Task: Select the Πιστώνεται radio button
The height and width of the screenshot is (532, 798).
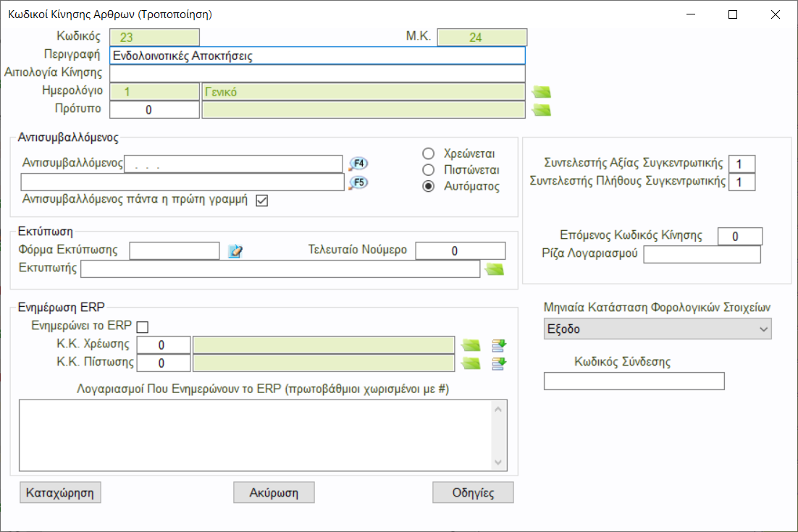Action: [429, 170]
